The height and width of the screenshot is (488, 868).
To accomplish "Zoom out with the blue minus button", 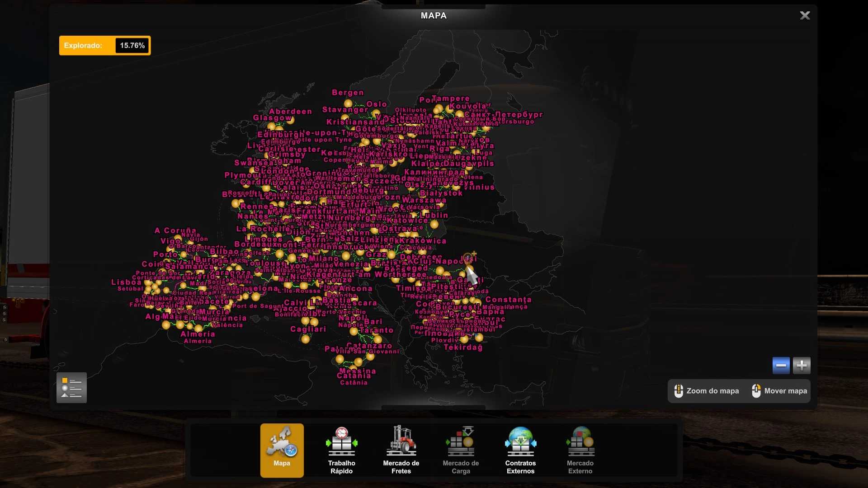I will click(x=781, y=365).
